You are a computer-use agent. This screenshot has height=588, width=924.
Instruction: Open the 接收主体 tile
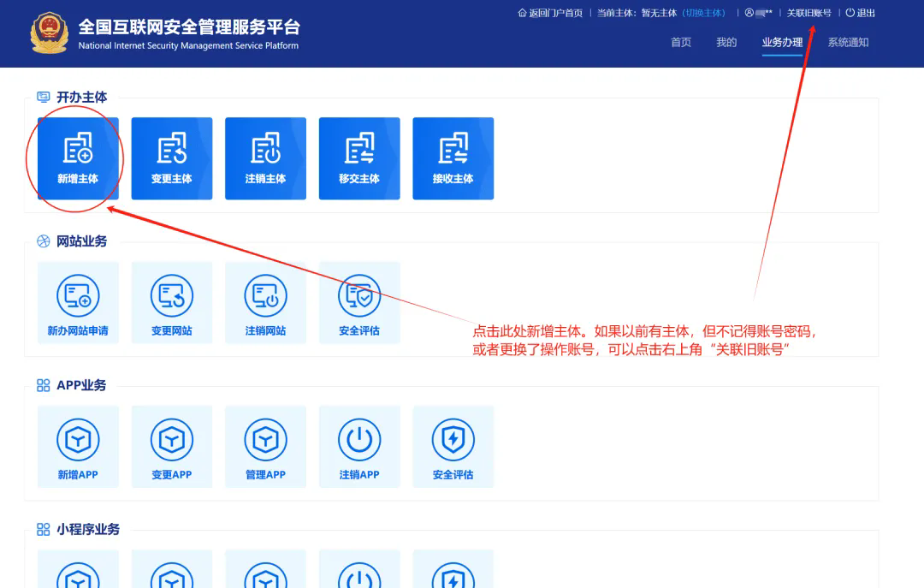[x=453, y=158]
